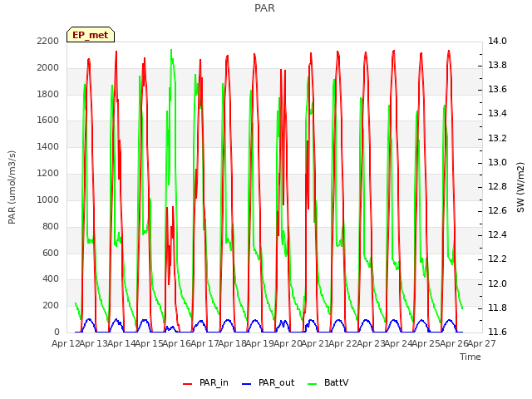Click the 600 left axis value
532x399 pixels.
click(51, 253)
